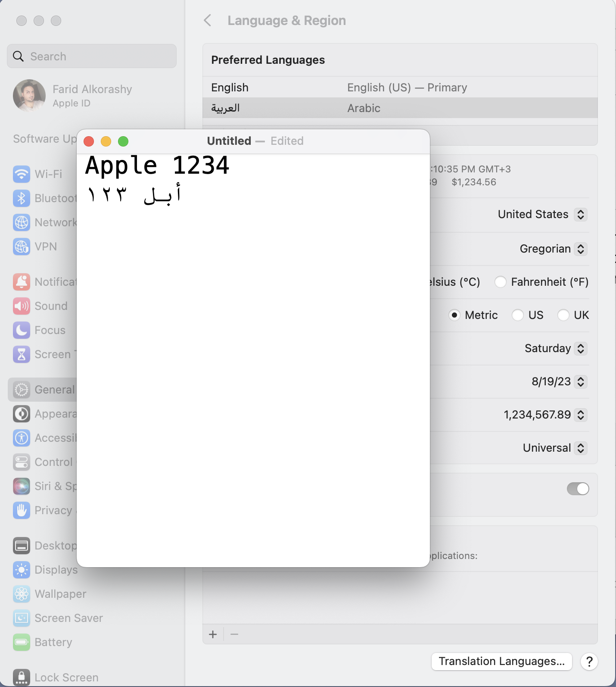Viewport: 616px width, 687px height.
Task: Open Software Update notice in sidebar
Action: coord(45,139)
